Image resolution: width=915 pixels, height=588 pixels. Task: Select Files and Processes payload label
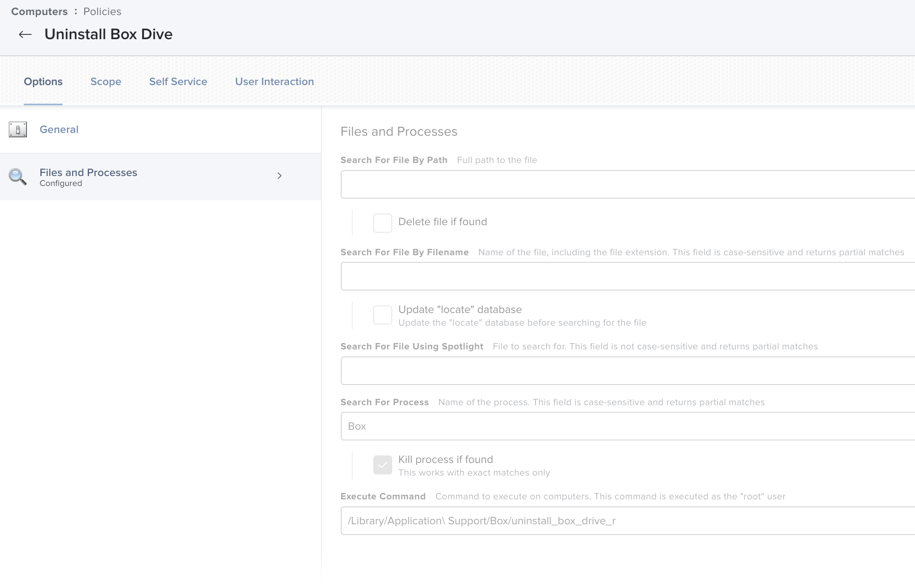[x=88, y=173]
